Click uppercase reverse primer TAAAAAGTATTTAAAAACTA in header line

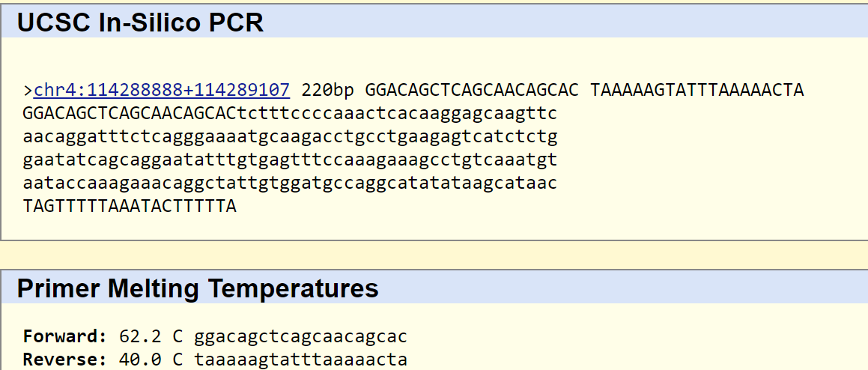point(696,91)
